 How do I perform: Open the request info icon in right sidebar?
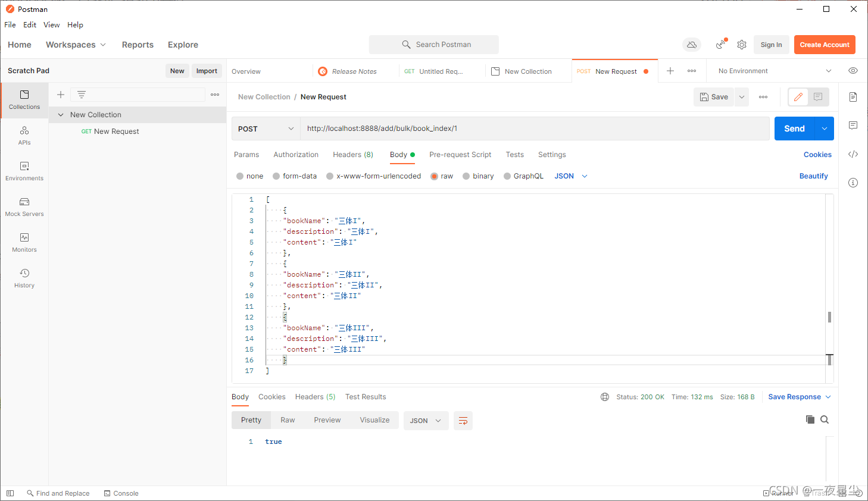tap(853, 183)
